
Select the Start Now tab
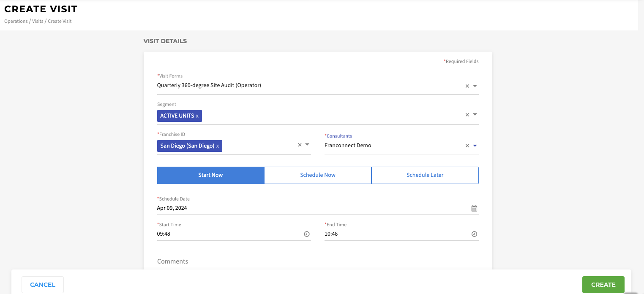(x=210, y=175)
